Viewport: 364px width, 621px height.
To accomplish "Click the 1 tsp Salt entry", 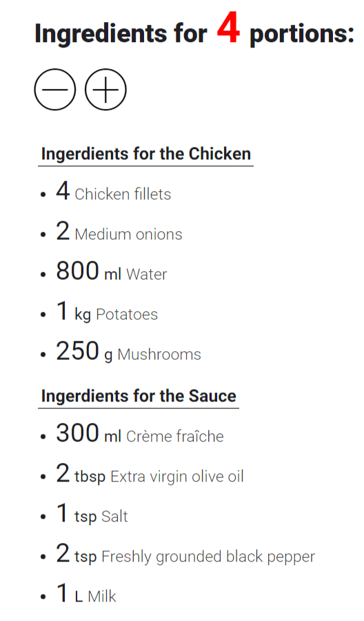I will pyautogui.click(x=92, y=514).
